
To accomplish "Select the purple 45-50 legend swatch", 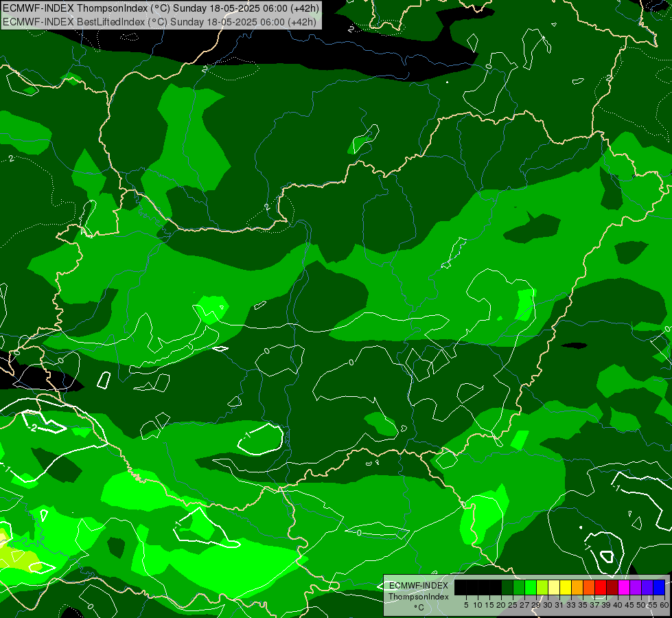I will point(636,587).
